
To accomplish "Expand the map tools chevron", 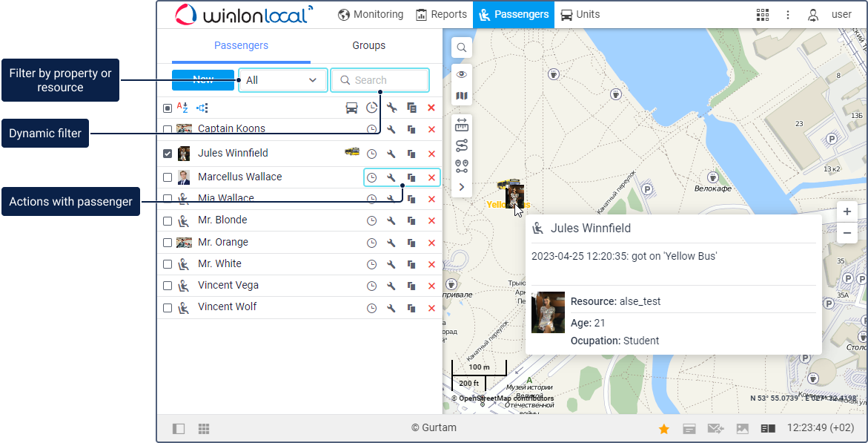I will click(462, 188).
